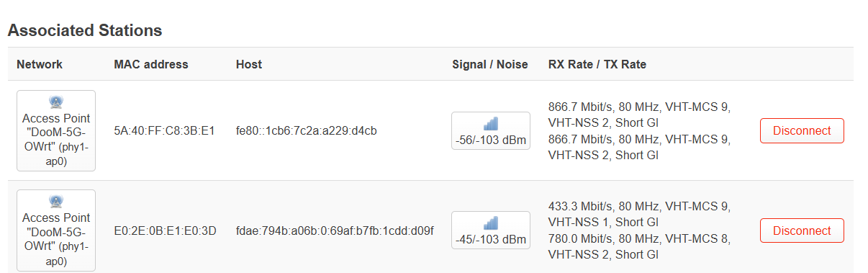This screenshot has width=868, height=273.
Task: Open first DooM-5G-OWrt Access Point badge
Action: click(56, 131)
